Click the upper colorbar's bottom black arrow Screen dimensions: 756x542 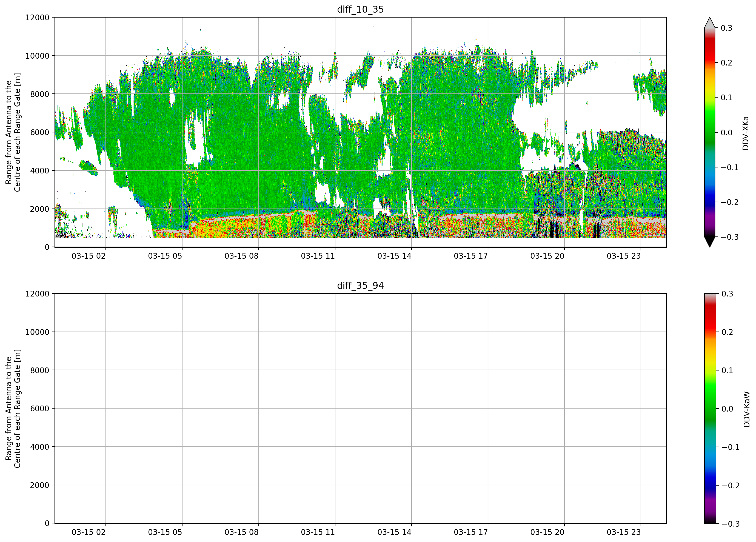pos(710,242)
